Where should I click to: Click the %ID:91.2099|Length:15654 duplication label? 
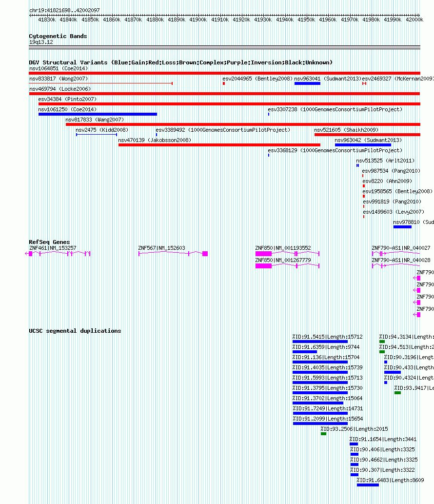point(328,419)
